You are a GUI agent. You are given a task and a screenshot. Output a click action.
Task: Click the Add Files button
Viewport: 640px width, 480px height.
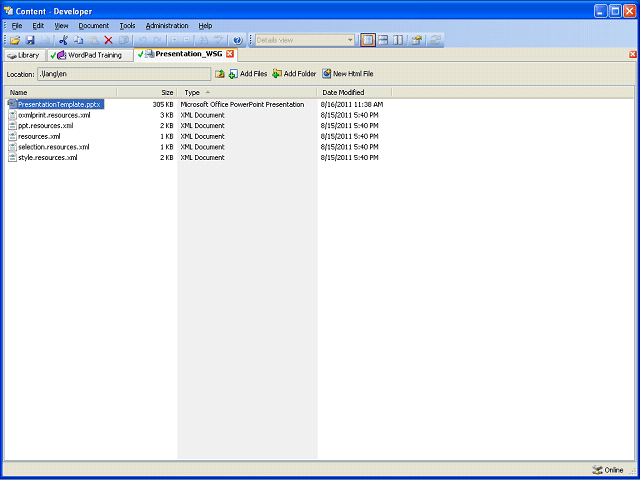[x=248, y=74]
